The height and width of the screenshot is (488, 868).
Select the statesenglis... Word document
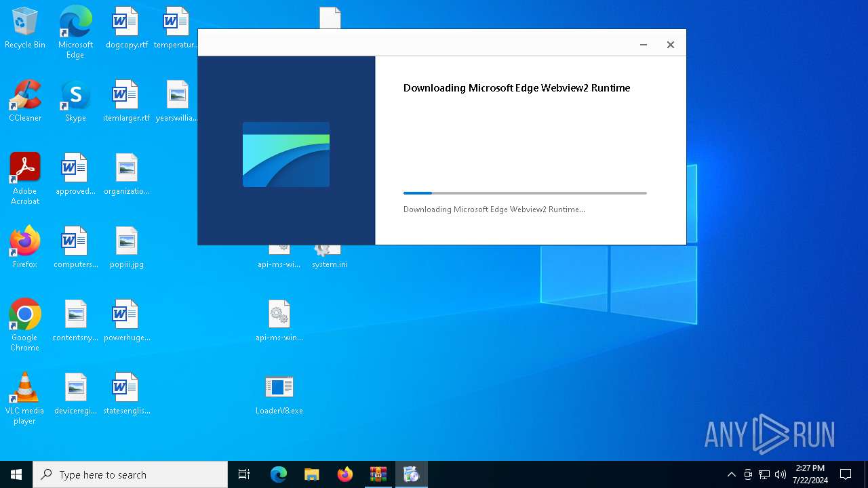point(126,394)
